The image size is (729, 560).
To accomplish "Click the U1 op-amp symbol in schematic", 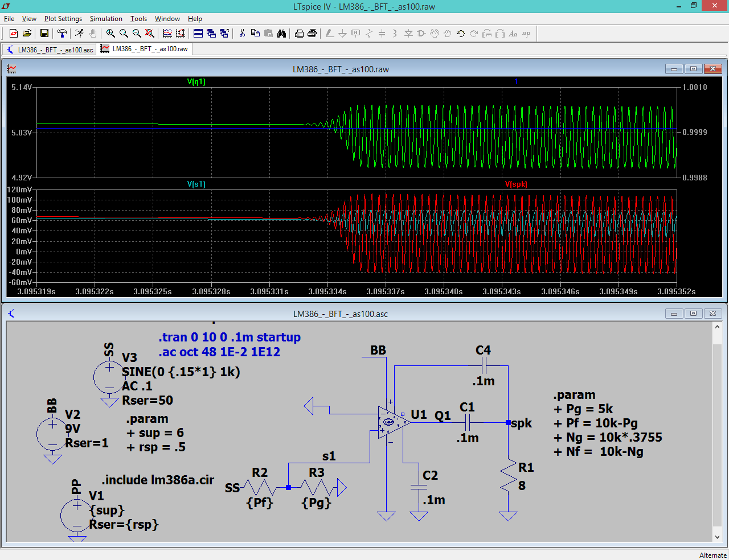I will click(x=394, y=422).
